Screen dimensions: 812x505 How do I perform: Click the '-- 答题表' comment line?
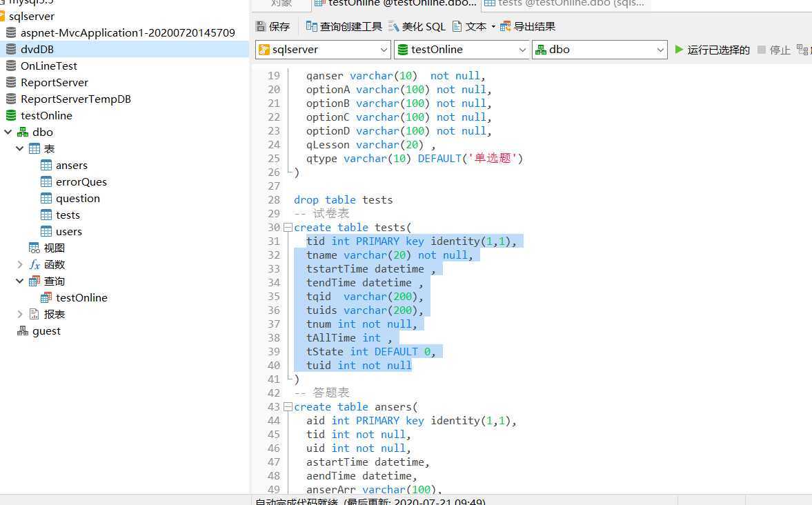coord(321,393)
